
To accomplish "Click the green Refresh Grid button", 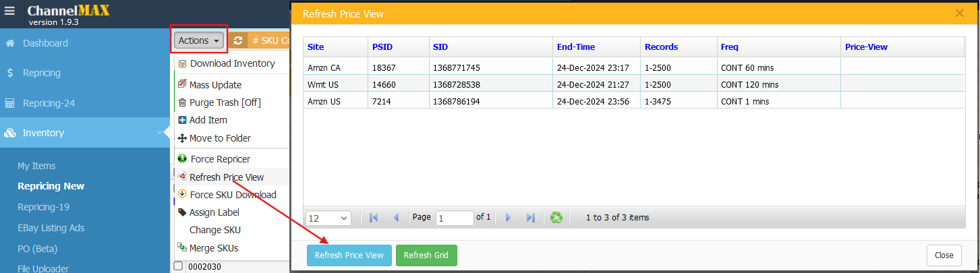I will (x=426, y=255).
